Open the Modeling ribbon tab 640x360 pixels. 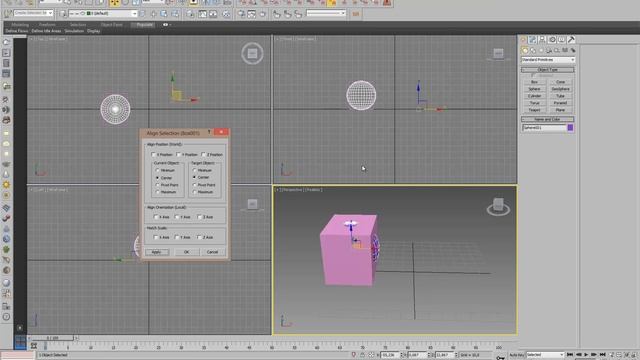tap(20, 25)
